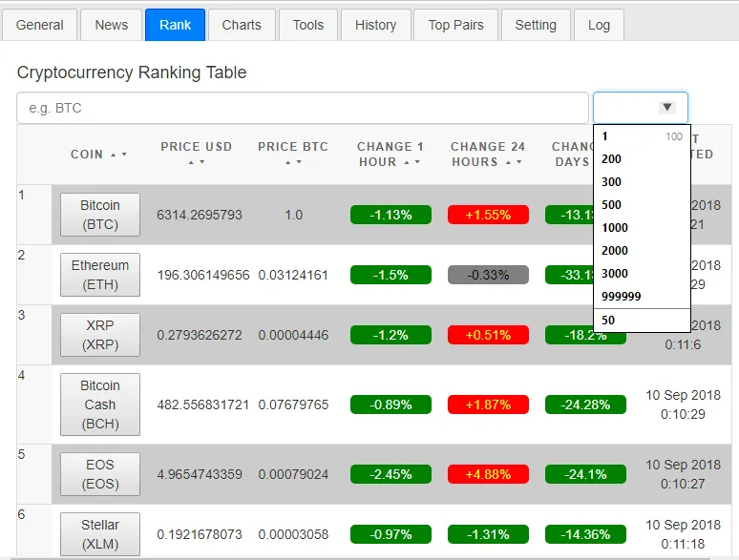Click Stellar timestamp 10 Sep 2018 0:11:18
The width and height of the screenshot is (739, 560).
(x=683, y=534)
